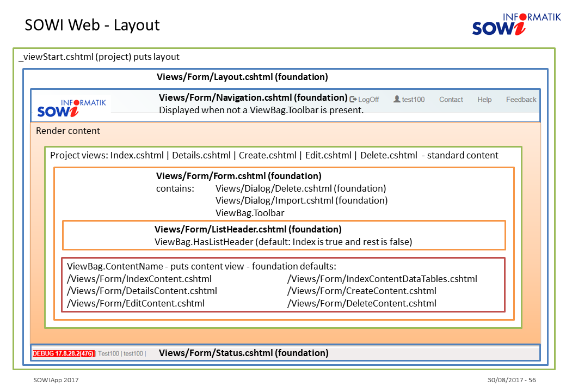Click /Views/Form/EditContent.cshtml
566x392 pixels.
tap(136, 303)
